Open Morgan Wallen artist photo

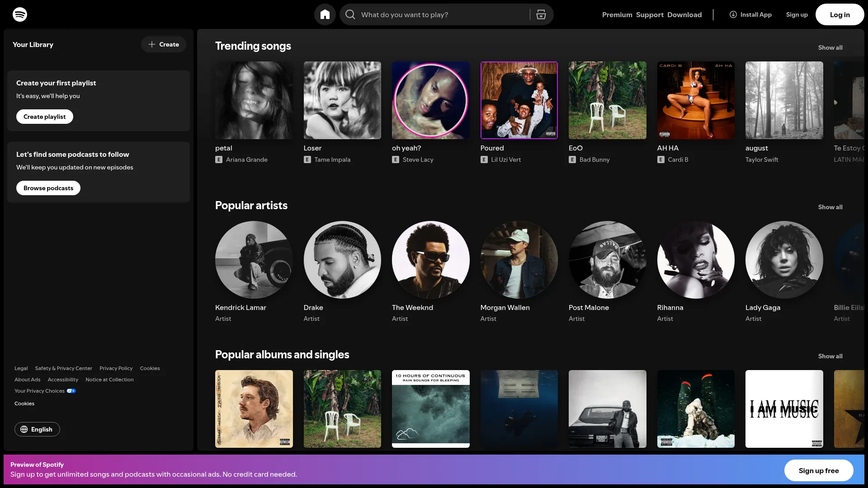click(519, 260)
